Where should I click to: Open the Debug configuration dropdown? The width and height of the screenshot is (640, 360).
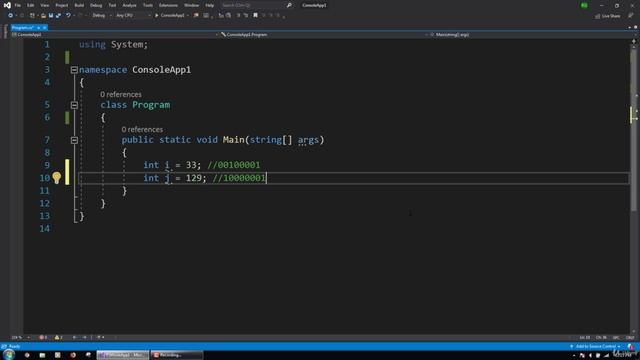(x=101, y=16)
